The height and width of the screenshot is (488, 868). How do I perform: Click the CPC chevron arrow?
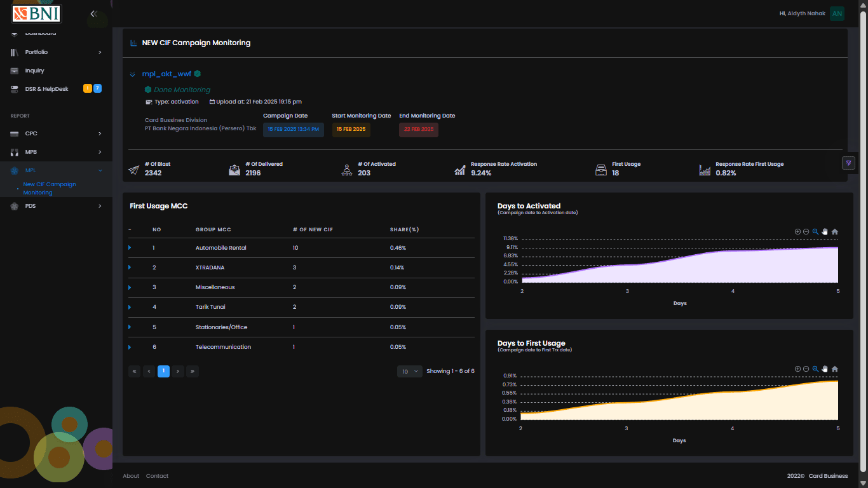pos(100,133)
